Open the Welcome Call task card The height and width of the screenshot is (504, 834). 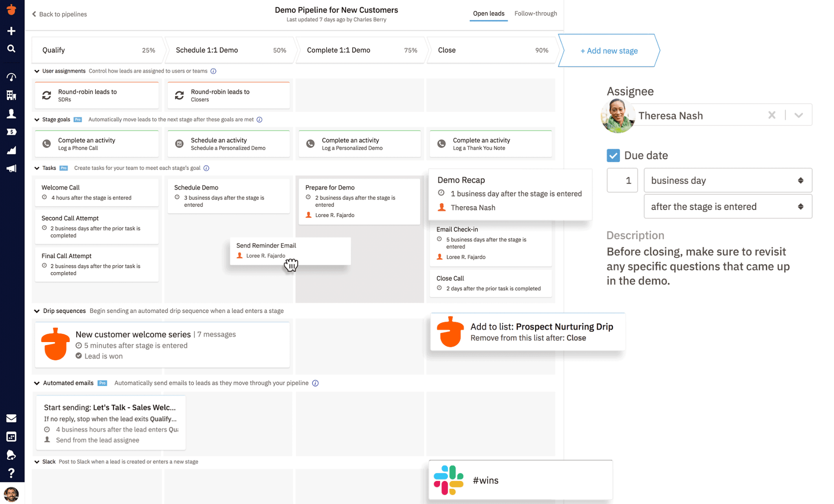[x=96, y=192]
